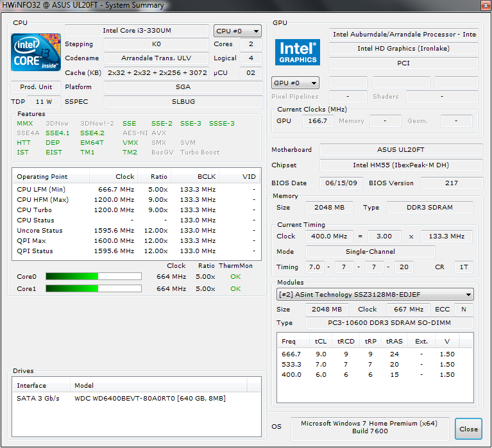The height and width of the screenshot is (448, 492).
Task: Click the Freq column header
Action: click(293, 341)
